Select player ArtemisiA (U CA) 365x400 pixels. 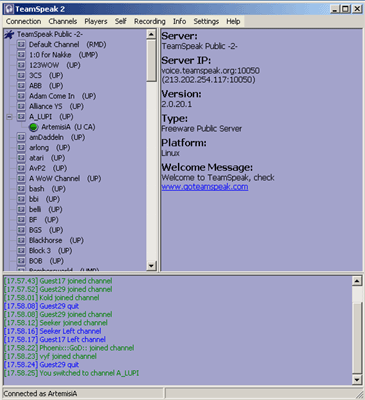68,127
